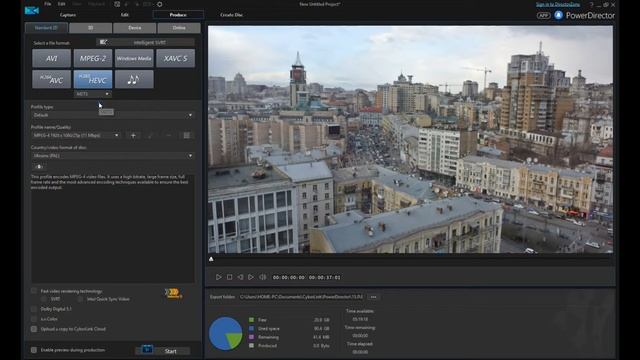The width and height of the screenshot is (640, 360).
Task: Open the Online output tab
Action: pos(179,28)
